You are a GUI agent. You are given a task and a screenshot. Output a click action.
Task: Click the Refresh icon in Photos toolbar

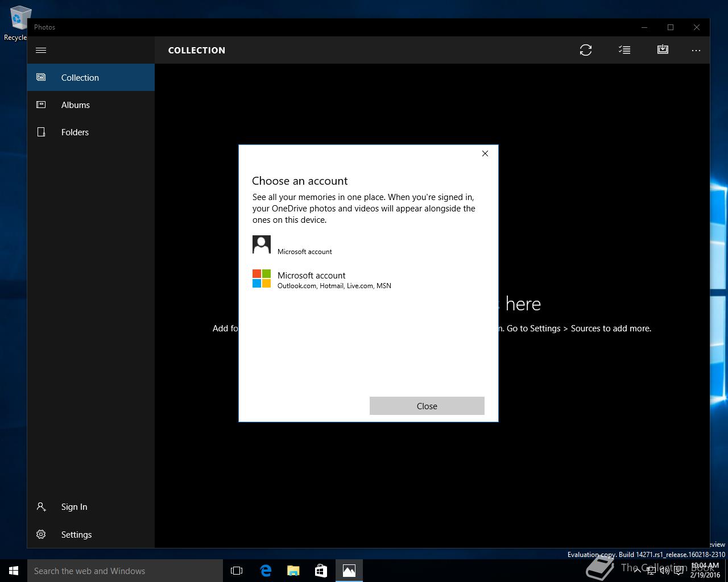click(586, 50)
